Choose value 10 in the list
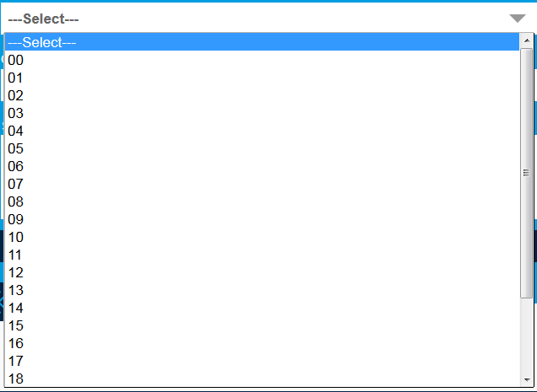 coord(262,237)
